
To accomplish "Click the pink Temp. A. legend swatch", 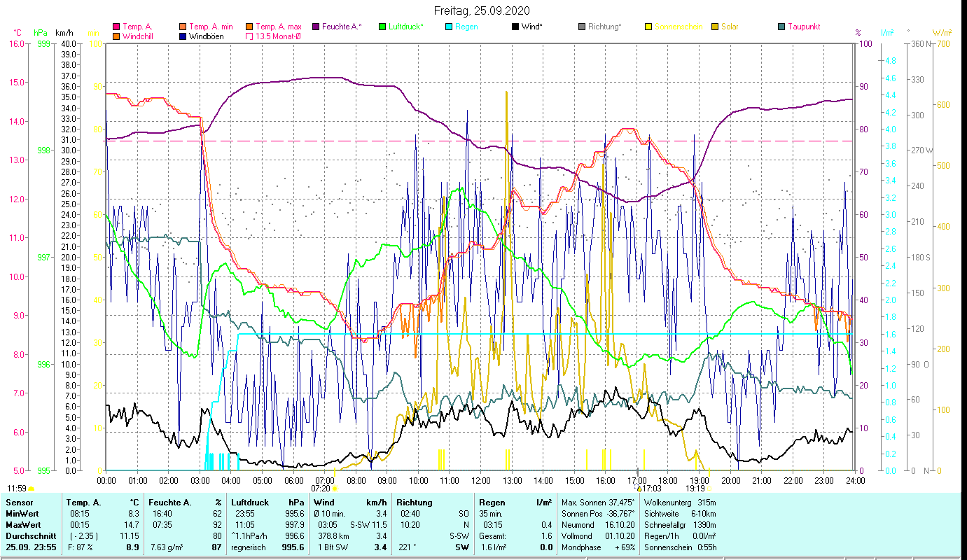I will pos(116,27).
